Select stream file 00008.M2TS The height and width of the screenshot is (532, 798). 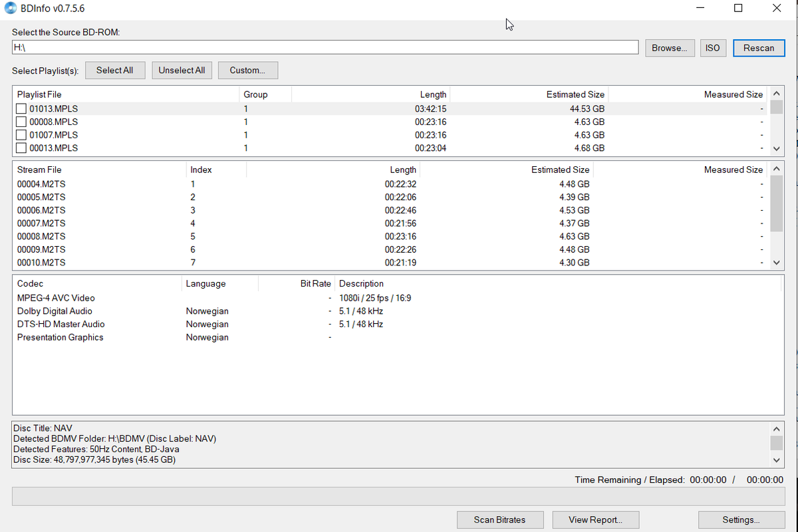(391, 236)
